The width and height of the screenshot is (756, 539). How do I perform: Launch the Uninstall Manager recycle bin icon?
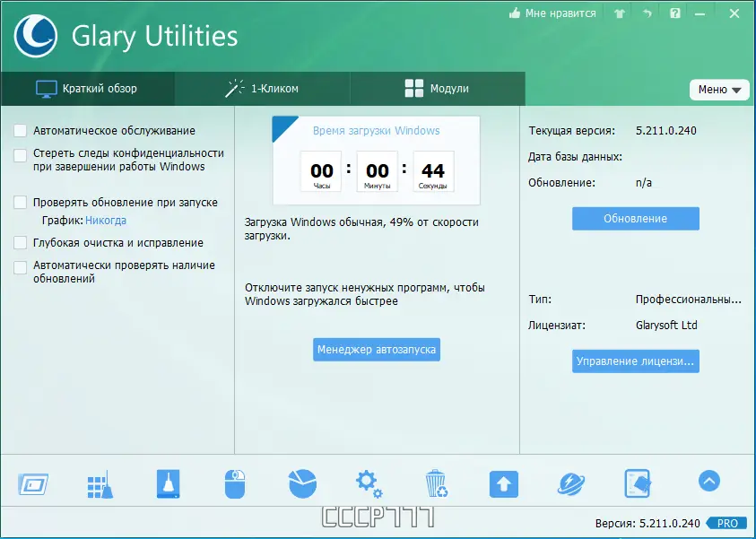point(437,482)
